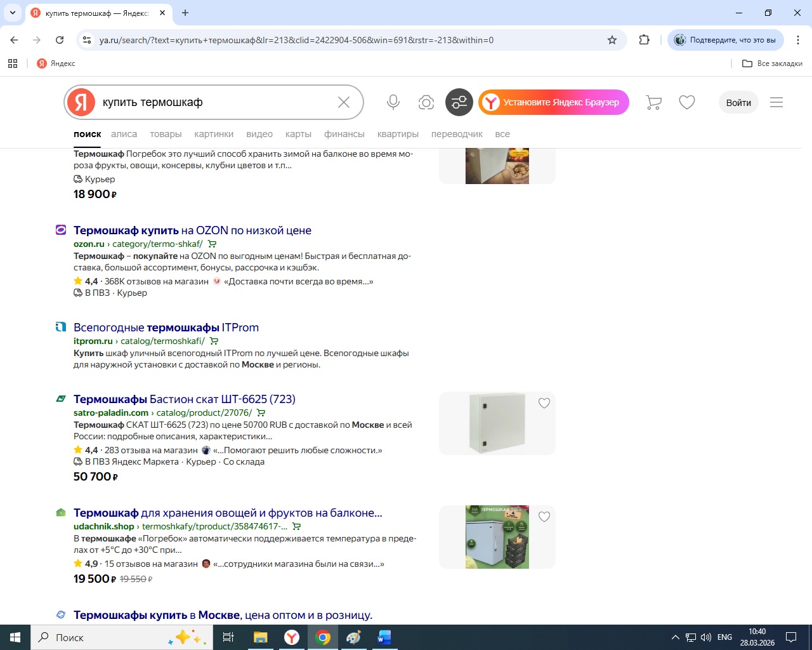This screenshot has height=650, width=812.
Task: Switch keyboard language ENG indicator
Action: [x=724, y=637]
